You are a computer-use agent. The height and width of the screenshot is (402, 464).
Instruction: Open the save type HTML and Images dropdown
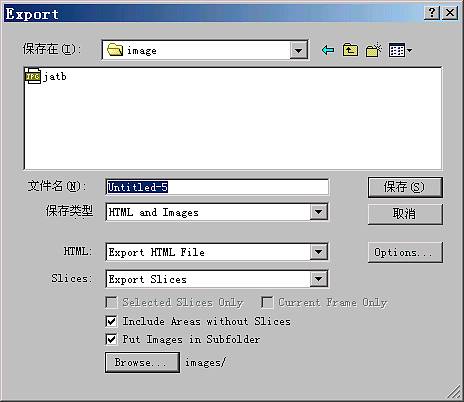(x=318, y=212)
